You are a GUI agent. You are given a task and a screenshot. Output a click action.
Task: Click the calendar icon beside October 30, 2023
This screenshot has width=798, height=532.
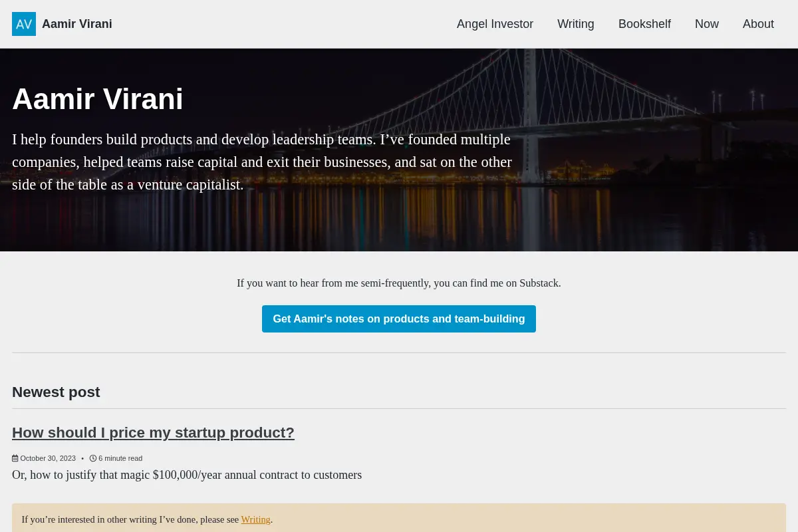[15, 458]
